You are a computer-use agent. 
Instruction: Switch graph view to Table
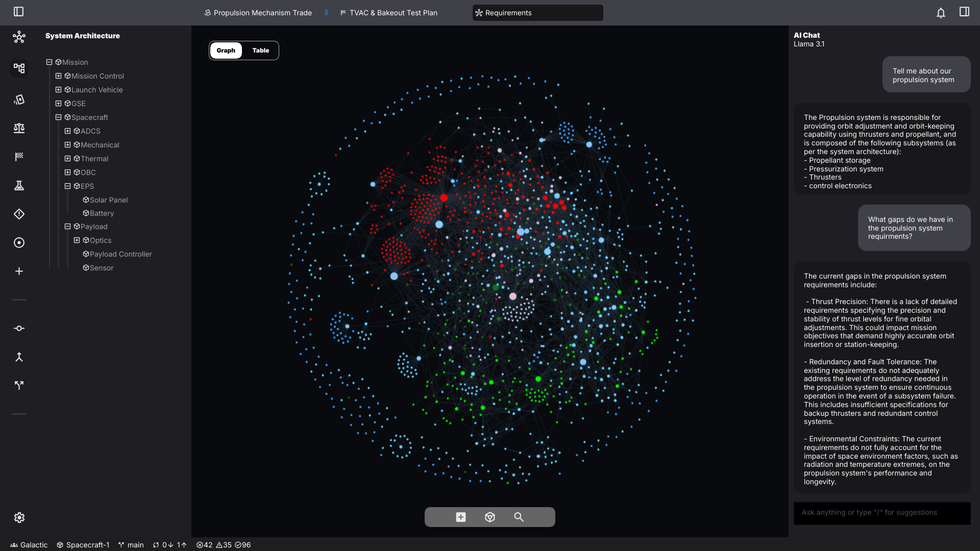click(x=261, y=51)
